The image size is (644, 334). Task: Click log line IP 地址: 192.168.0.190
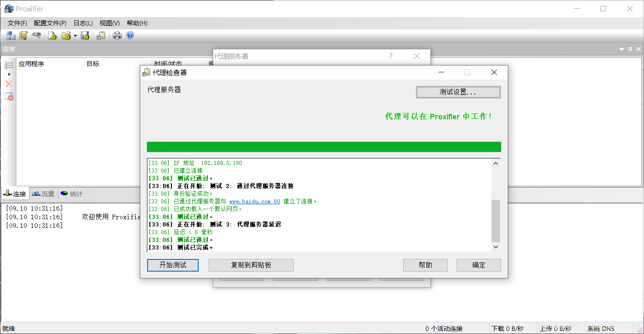point(196,163)
